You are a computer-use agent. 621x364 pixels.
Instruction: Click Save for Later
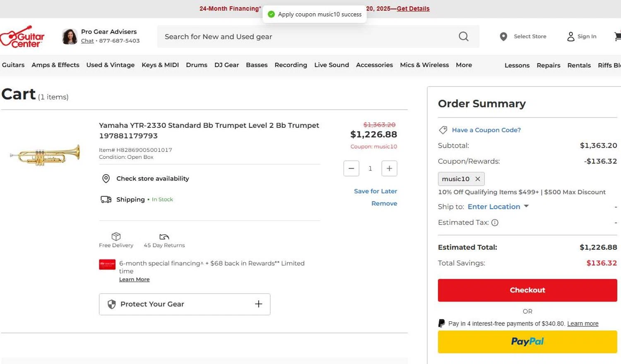coord(375,191)
